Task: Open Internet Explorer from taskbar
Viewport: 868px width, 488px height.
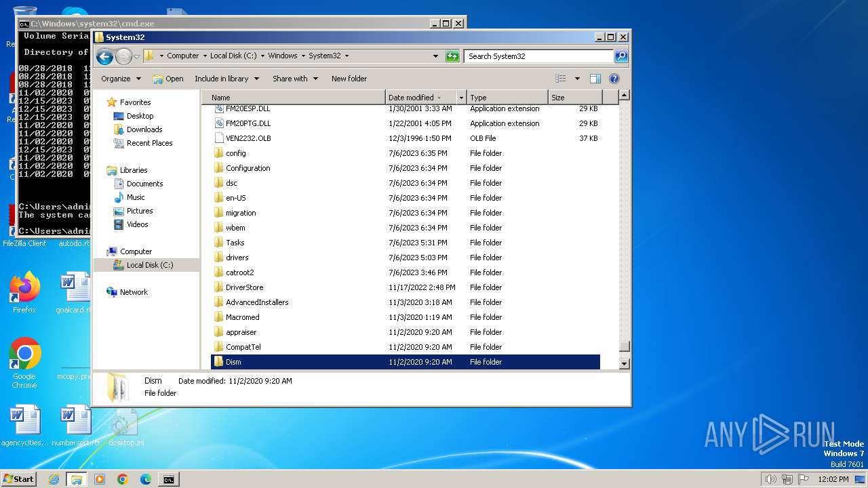Action: 54,479
